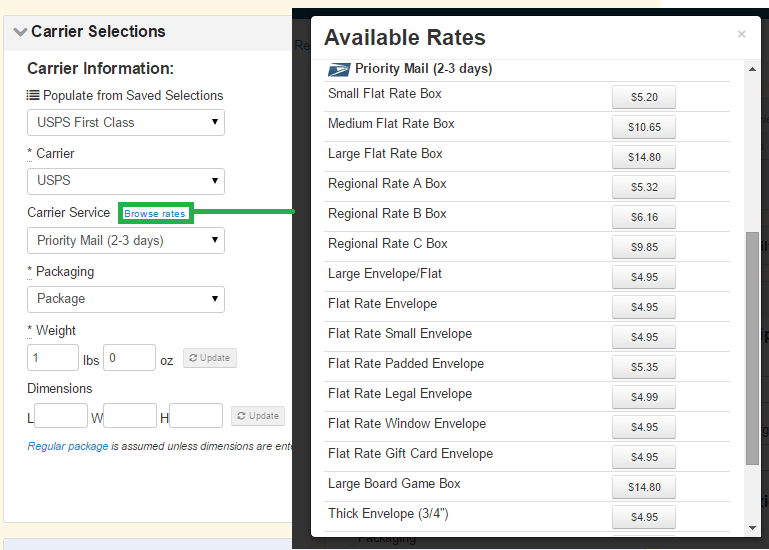Open the Carrier dropdown showing USPS
769x550 pixels.
tap(125, 181)
